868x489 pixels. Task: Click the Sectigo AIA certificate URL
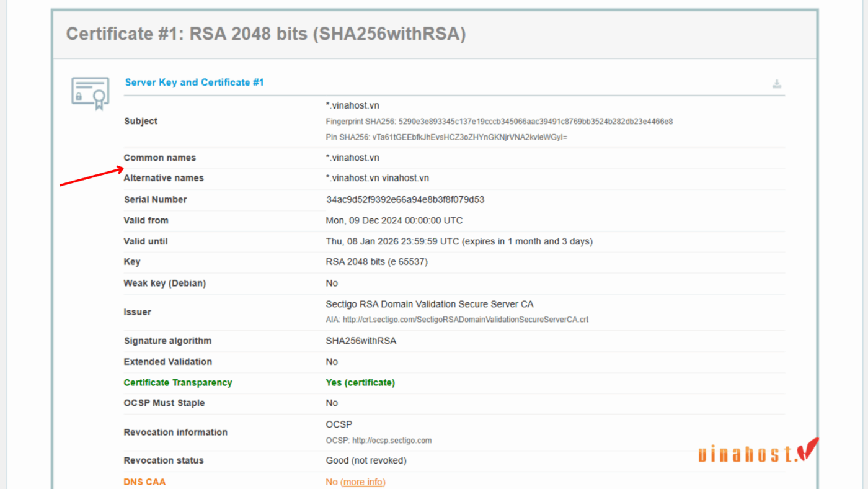click(457, 320)
